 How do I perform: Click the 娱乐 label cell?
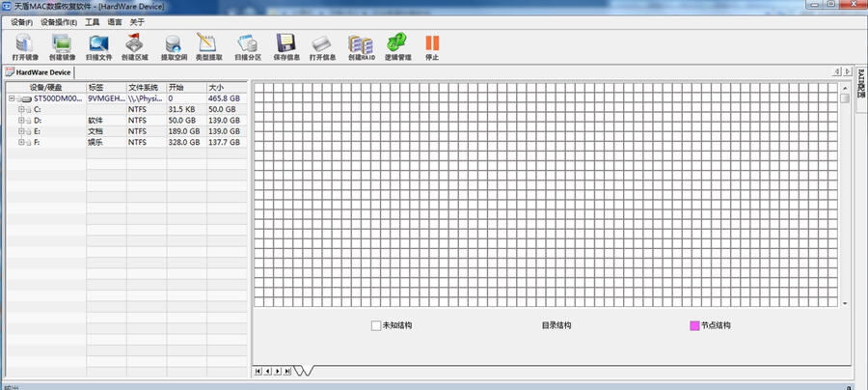click(x=106, y=143)
